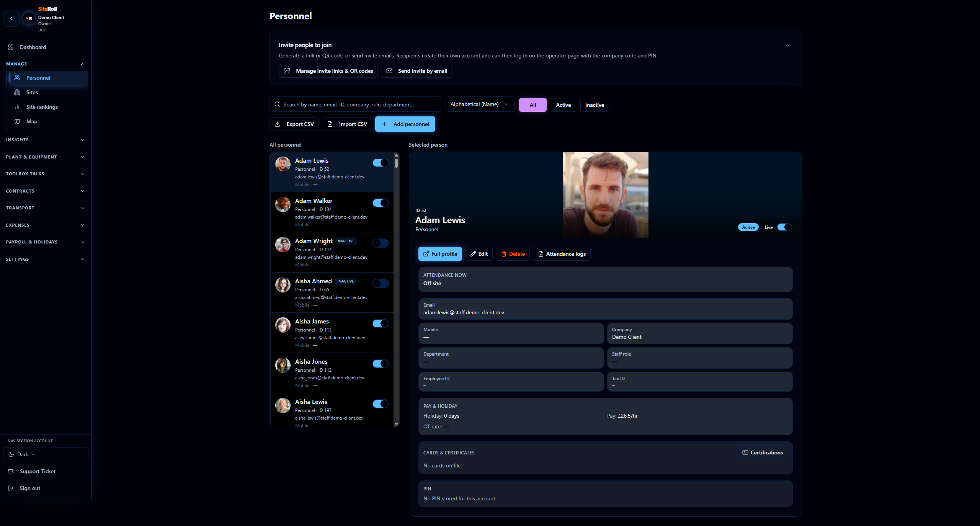Expand the Insights sidebar section
The height and width of the screenshot is (526, 980).
45,140
